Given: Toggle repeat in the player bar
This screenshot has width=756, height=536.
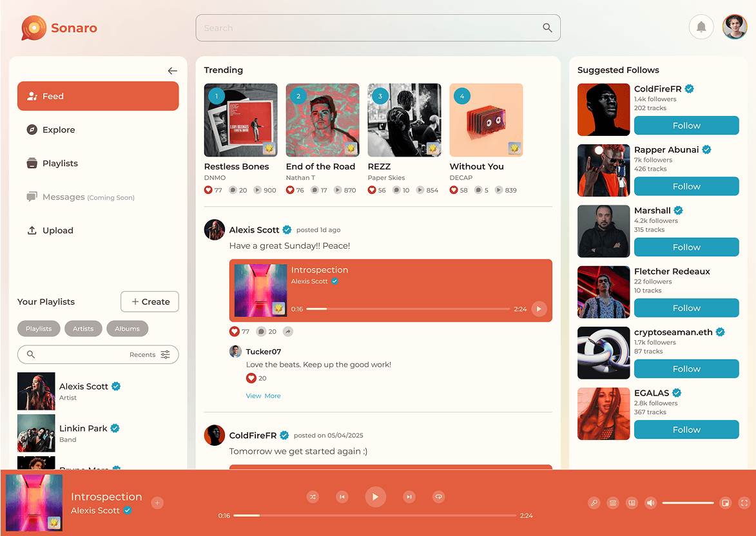Looking at the screenshot, I should click(438, 497).
